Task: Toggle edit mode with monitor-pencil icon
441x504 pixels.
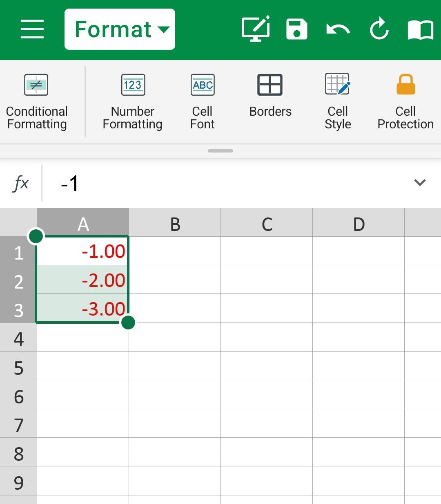Action: point(256,29)
